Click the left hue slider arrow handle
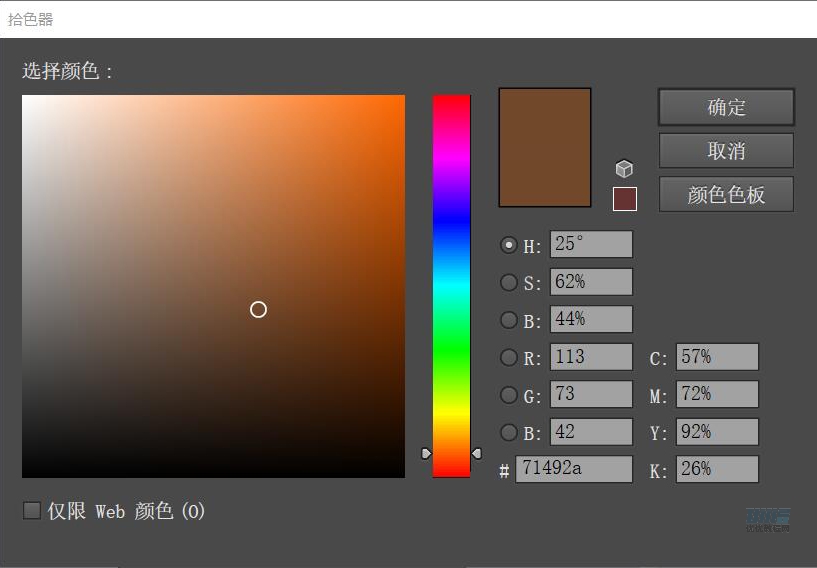Viewport: 817px width, 568px height. (426, 453)
